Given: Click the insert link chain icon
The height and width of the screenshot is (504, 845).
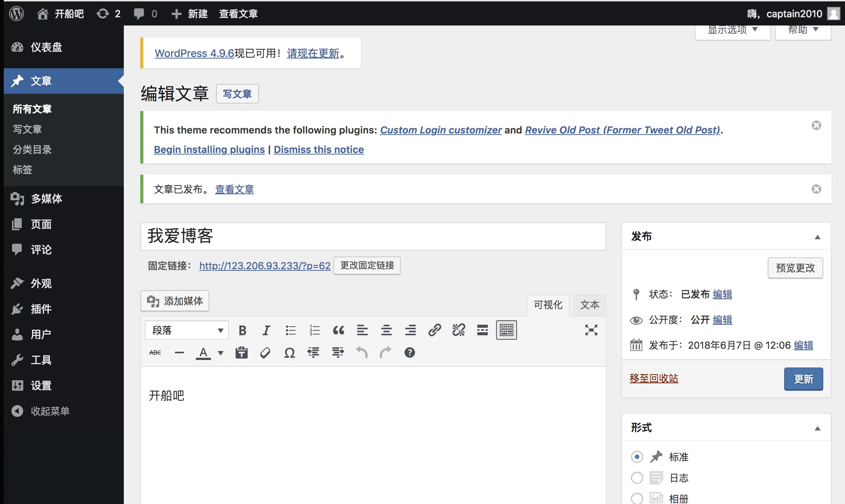Looking at the screenshot, I should [435, 330].
